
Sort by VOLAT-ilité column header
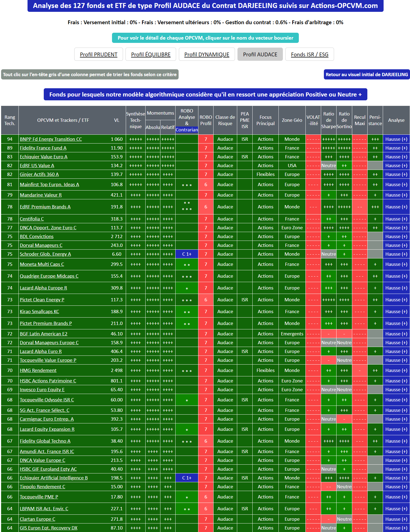313,120
